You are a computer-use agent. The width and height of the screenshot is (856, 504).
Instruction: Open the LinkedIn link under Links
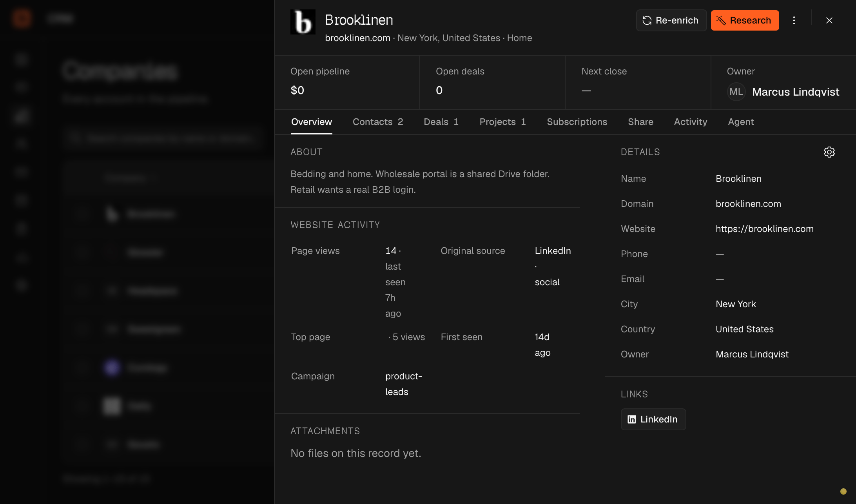click(653, 419)
